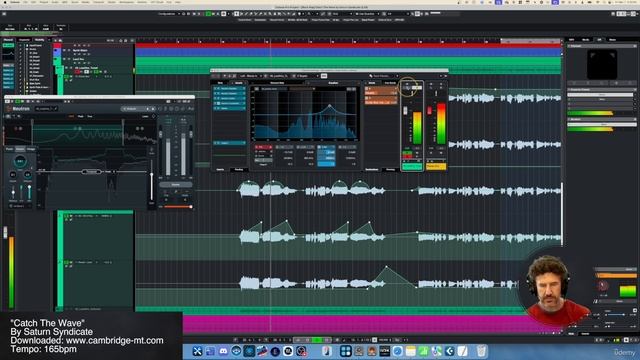Viewport: 640px width, 360px height.
Task: Click the Neutron preset next arrow
Action: click(153, 109)
